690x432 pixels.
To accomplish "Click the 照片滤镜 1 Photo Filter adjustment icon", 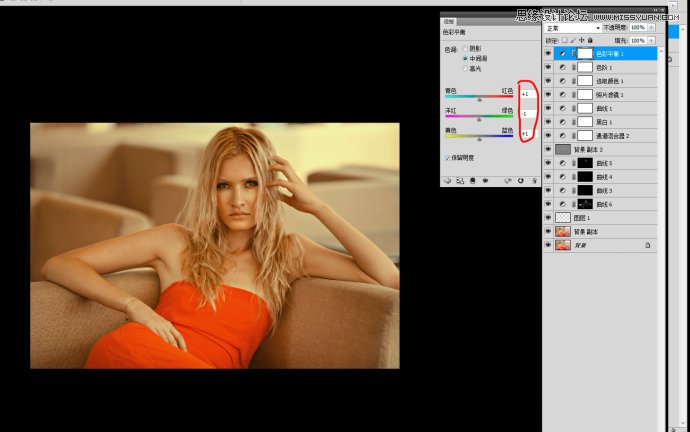I will [562, 95].
